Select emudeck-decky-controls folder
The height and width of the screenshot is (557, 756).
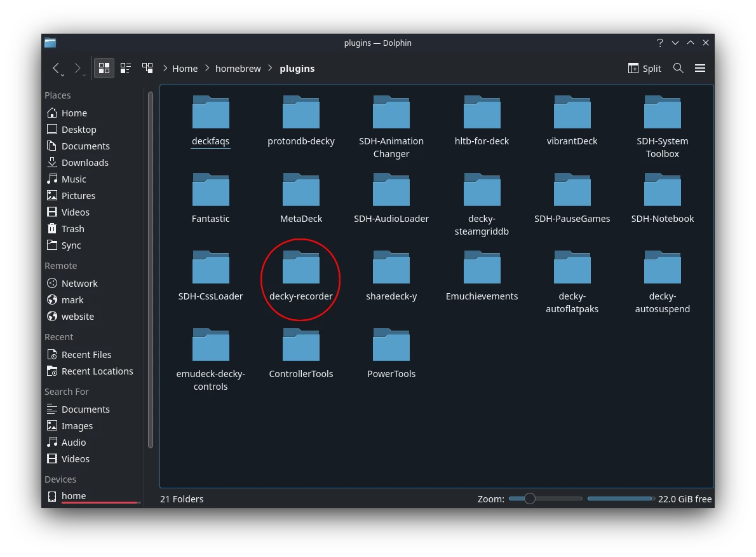(x=211, y=360)
